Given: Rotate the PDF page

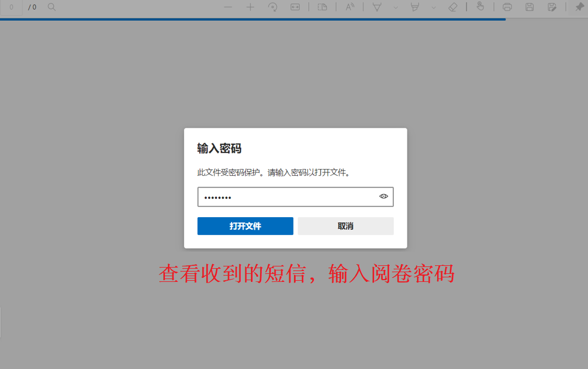Looking at the screenshot, I should click(x=273, y=7).
